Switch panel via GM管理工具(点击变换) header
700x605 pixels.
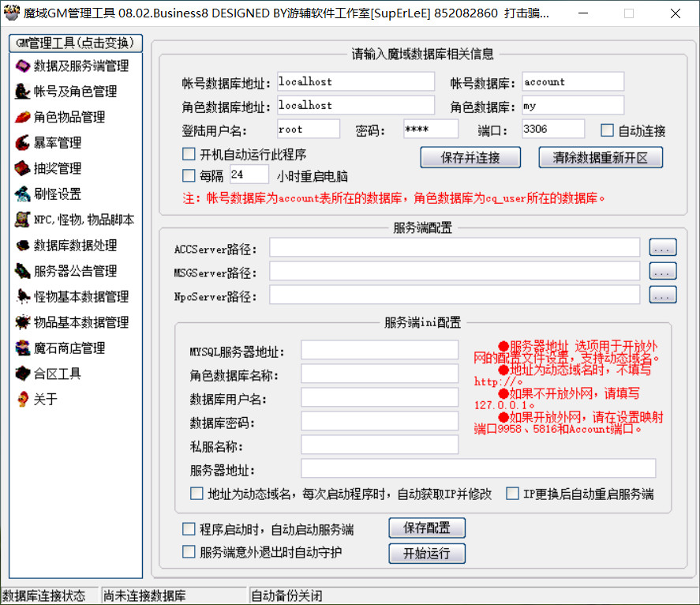point(75,43)
